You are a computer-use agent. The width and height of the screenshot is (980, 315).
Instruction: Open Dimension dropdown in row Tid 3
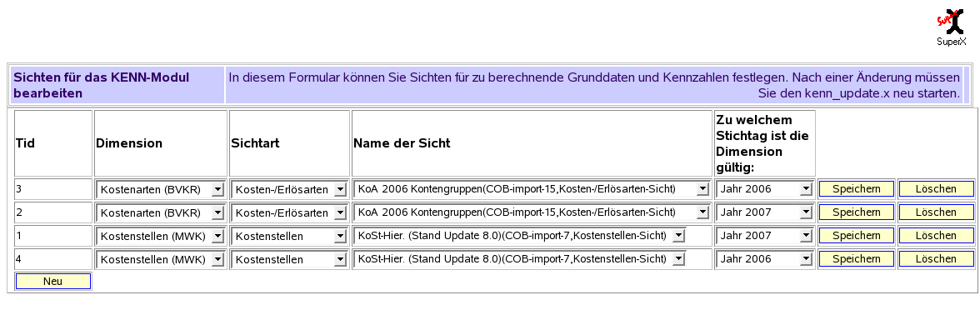[160, 189]
